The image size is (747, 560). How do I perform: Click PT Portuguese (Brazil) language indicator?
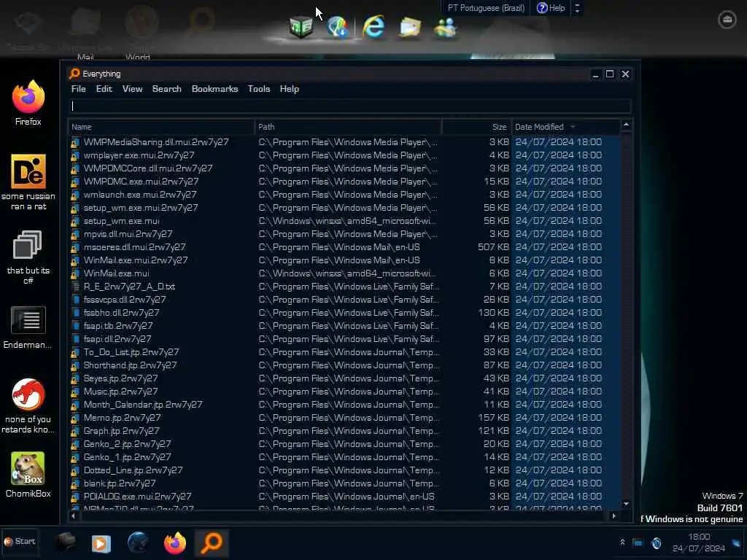point(485,8)
